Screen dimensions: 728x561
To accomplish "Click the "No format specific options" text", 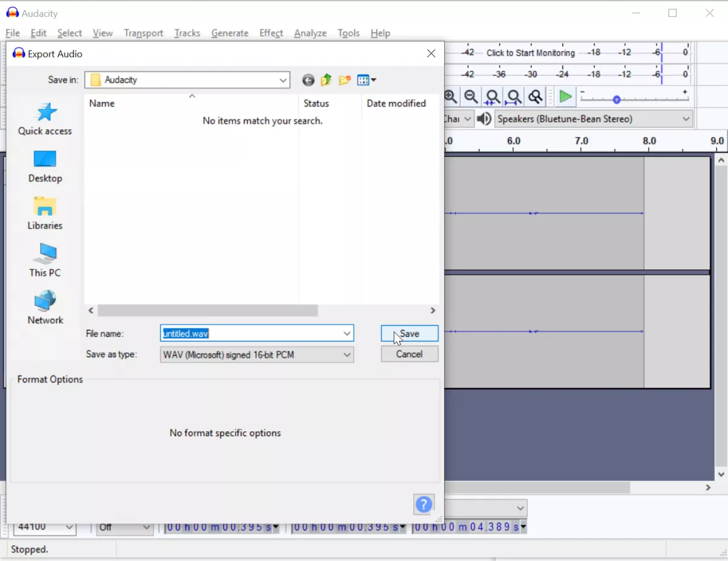I will pyautogui.click(x=225, y=433).
